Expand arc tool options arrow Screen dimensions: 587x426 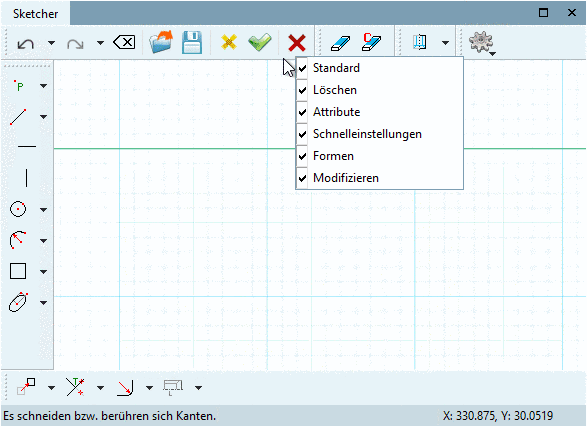tap(43, 241)
